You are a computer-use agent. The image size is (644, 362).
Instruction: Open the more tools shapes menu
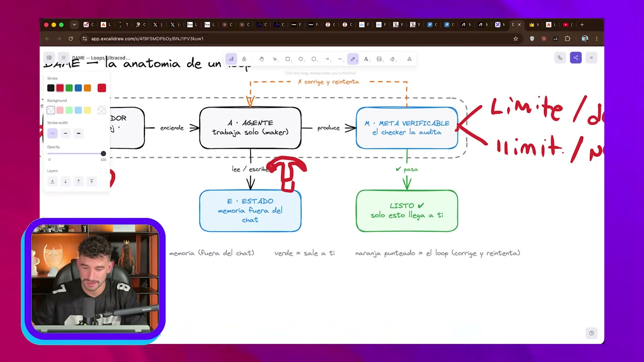click(410, 59)
